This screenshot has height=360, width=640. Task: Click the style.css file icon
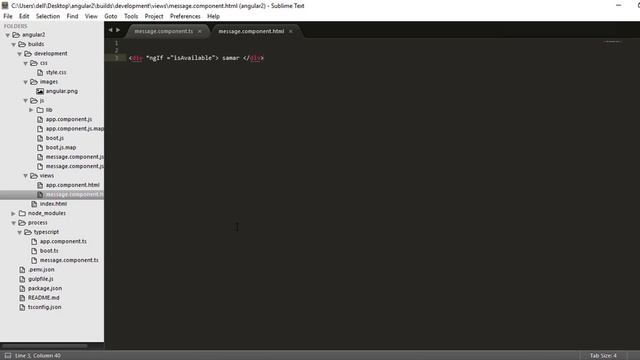[x=40, y=72]
